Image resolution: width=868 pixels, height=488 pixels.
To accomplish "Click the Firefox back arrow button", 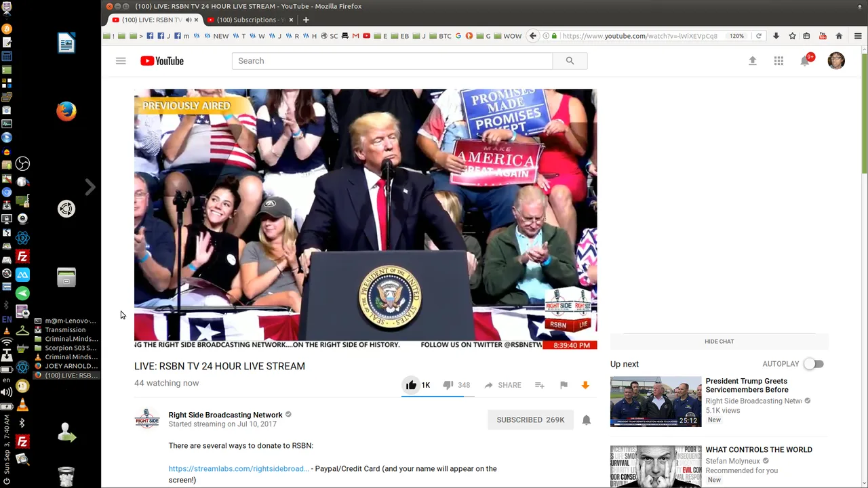I will tap(533, 36).
